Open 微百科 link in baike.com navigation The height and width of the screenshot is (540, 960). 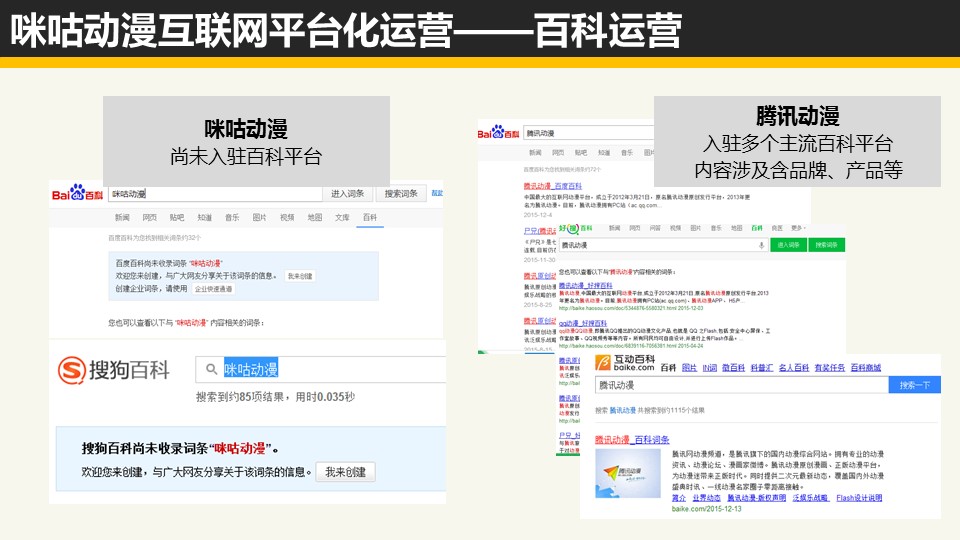733,367
